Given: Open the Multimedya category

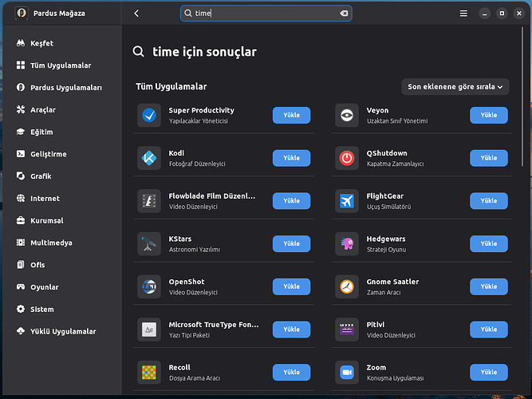Looking at the screenshot, I should click(x=49, y=243).
